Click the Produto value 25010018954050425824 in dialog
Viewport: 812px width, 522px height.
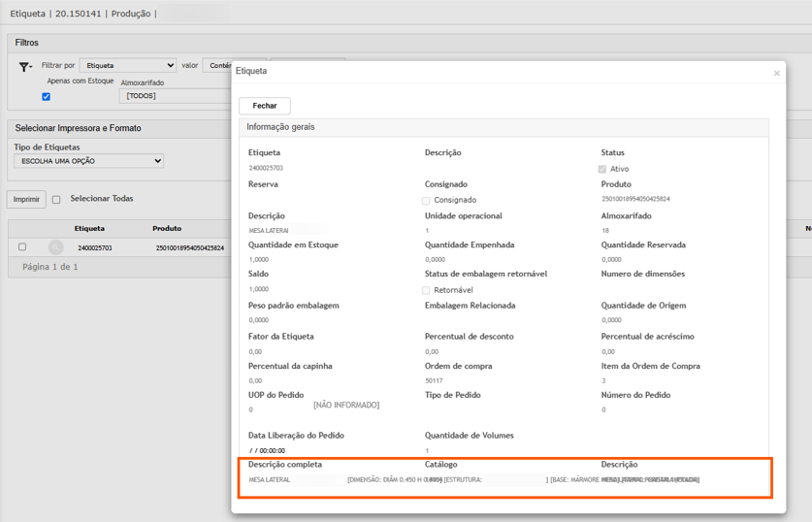(x=635, y=199)
